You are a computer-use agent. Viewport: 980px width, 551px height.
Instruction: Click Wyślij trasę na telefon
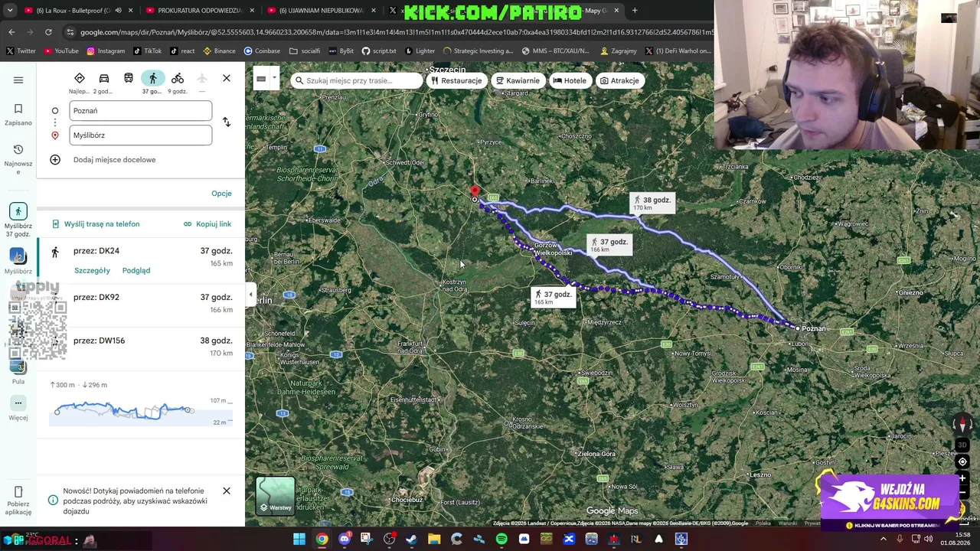coord(96,224)
